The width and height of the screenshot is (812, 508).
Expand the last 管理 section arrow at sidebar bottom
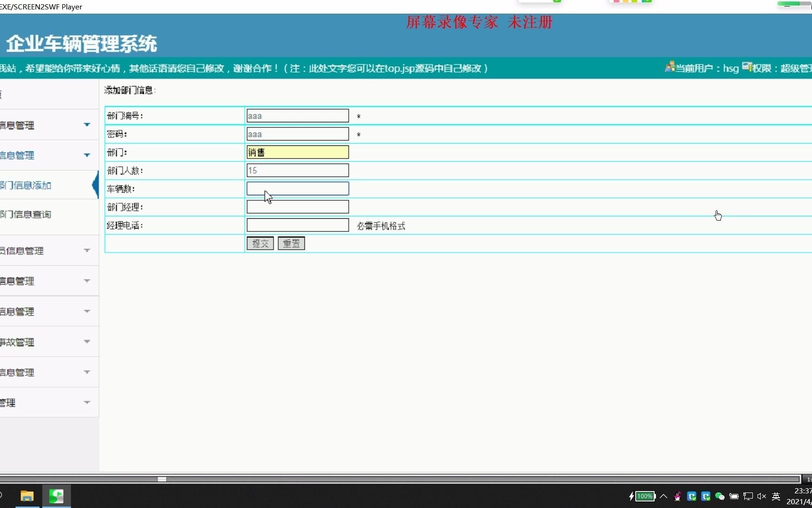[87, 402]
